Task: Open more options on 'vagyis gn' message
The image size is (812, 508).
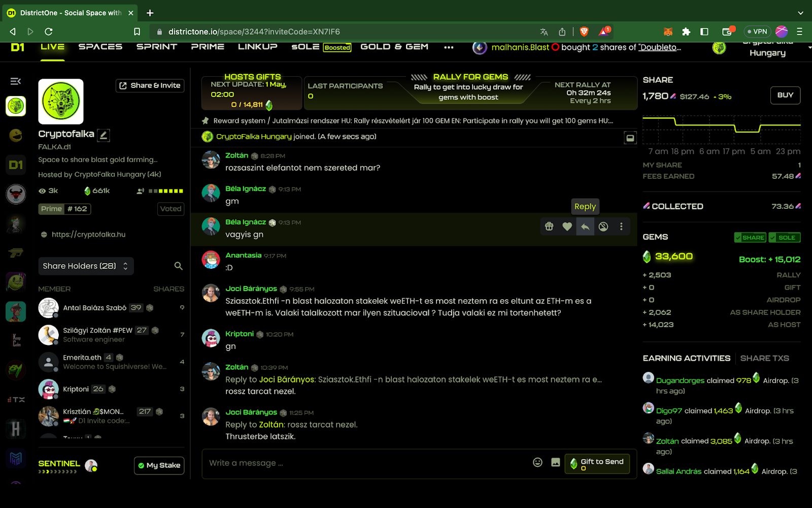Action: pos(621,227)
